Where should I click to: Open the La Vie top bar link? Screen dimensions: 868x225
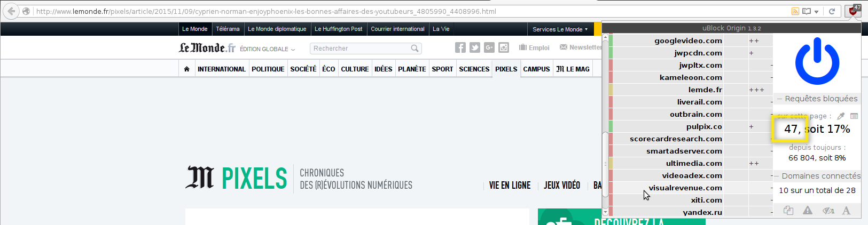(441, 29)
